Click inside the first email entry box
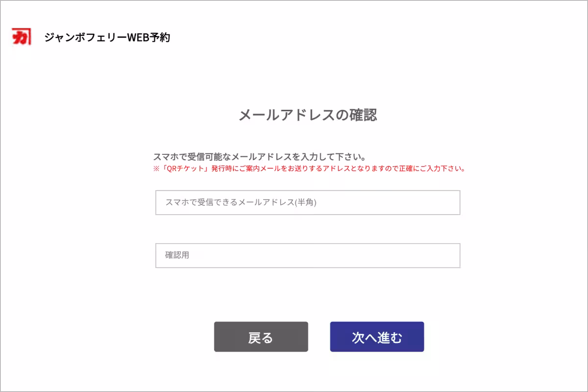 pyautogui.click(x=307, y=202)
